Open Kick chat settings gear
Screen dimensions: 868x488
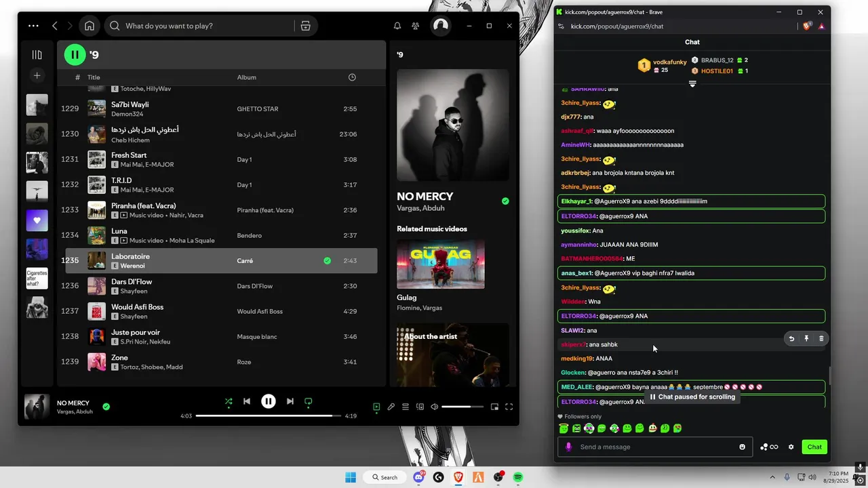(791, 447)
